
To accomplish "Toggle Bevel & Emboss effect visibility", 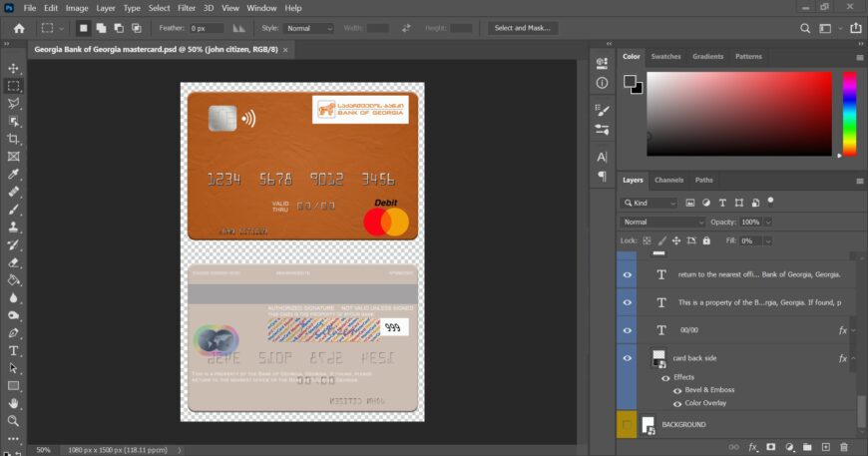I will click(677, 391).
